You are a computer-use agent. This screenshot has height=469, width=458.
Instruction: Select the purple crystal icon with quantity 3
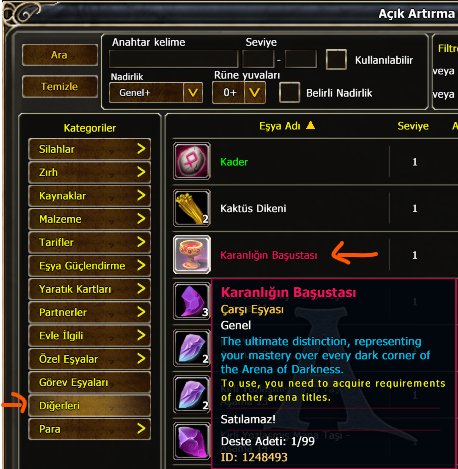pyautogui.click(x=192, y=301)
